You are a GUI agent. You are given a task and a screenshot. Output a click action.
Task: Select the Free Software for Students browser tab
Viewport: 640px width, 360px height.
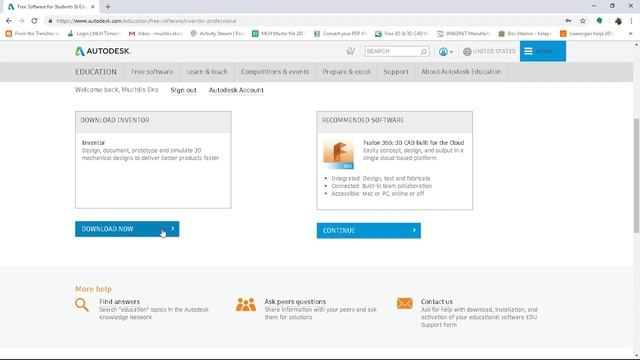click(51, 7)
